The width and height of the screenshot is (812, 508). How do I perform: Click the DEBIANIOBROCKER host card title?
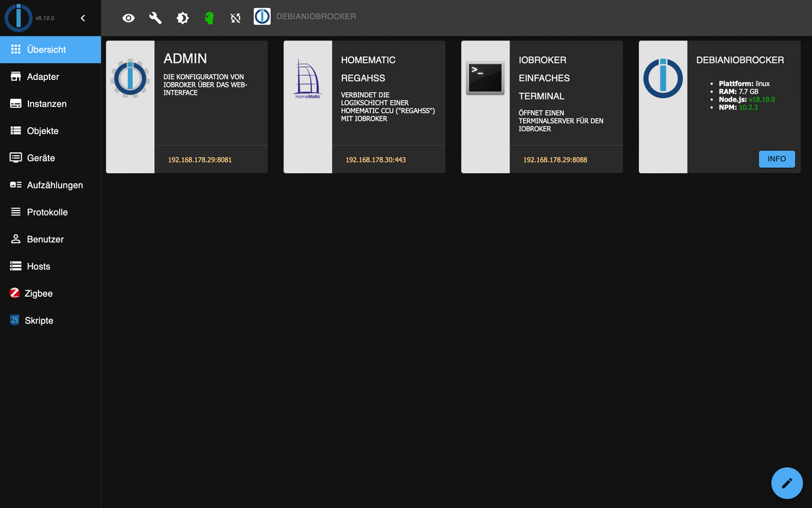(x=740, y=60)
